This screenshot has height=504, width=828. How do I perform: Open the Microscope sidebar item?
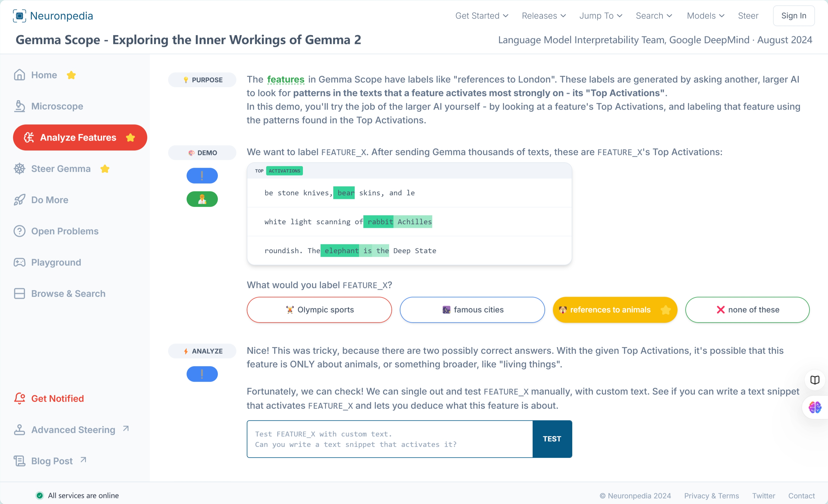[x=49, y=106]
